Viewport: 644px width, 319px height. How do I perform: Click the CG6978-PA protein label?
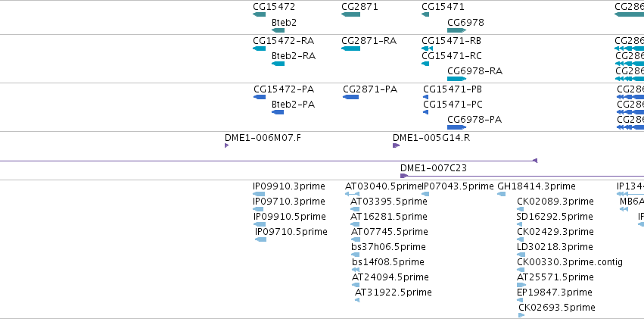(x=474, y=120)
